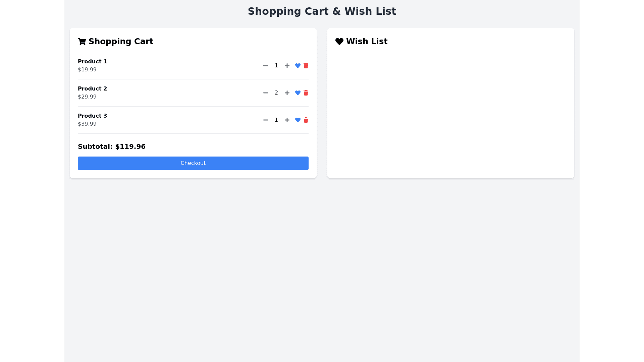Trash Product 3 from the cart
Screen dimensions: 644x362
[x=306, y=120]
